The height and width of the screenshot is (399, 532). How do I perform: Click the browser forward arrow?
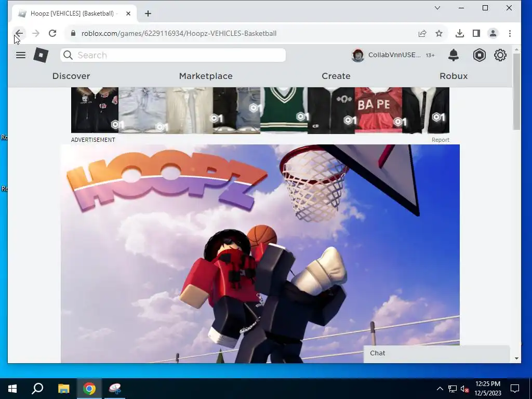pos(36,33)
